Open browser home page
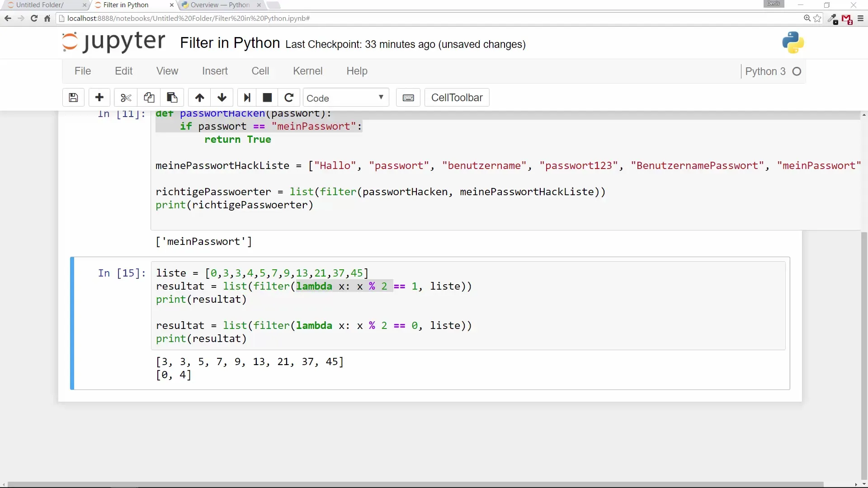The width and height of the screenshot is (868, 488). click(47, 19)
